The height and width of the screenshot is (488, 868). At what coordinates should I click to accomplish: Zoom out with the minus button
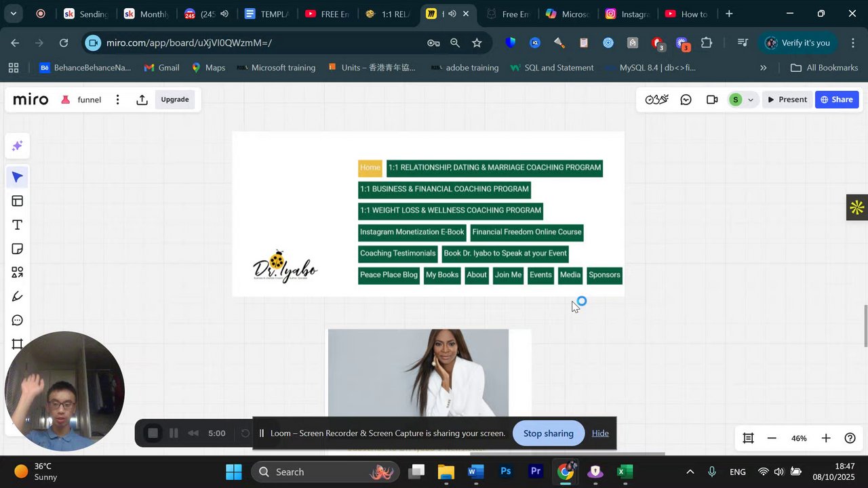pos(772,439)
